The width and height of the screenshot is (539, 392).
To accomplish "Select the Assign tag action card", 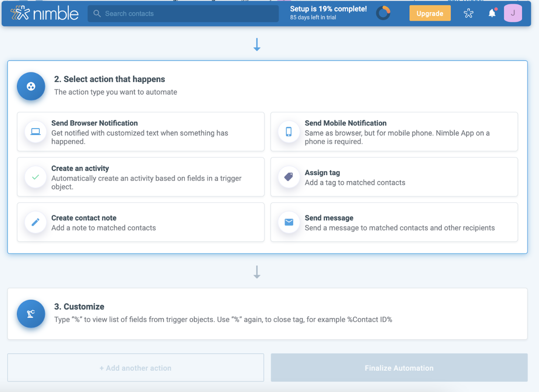I will point(394,177).
